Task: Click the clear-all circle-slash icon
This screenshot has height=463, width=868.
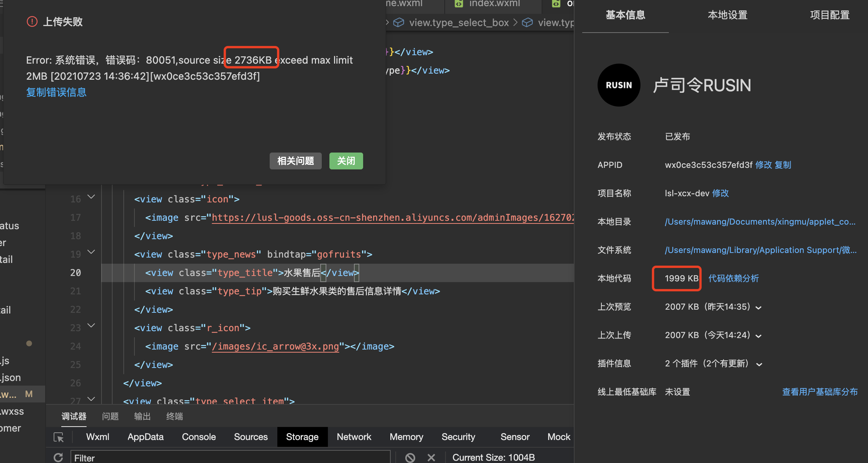Action: tap(410, 457)
